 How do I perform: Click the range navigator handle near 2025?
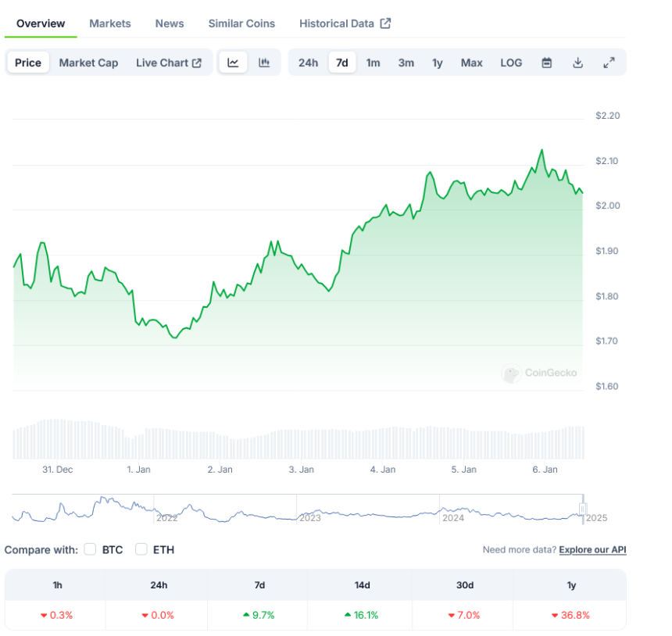[582, 508]
